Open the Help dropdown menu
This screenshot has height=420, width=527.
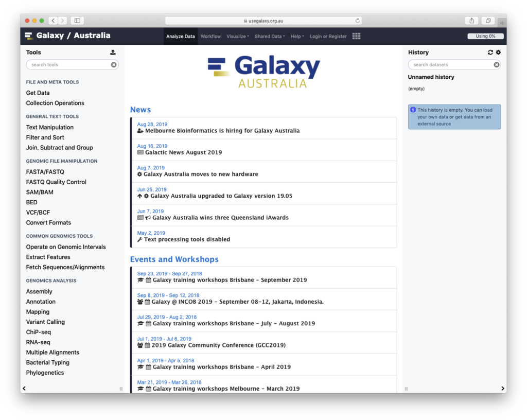(297, 37)
